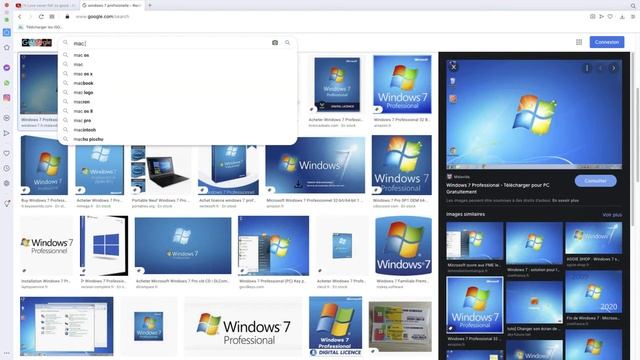Open the Télécharger bookmark in bookmarks bar

click(40, 27)
